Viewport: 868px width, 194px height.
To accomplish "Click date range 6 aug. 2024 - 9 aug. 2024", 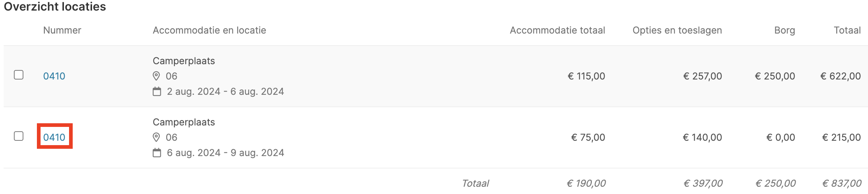I will 225,152.
